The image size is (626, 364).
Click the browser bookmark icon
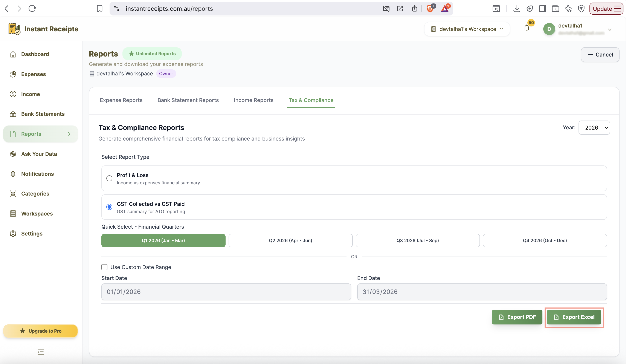coord(100,9)
